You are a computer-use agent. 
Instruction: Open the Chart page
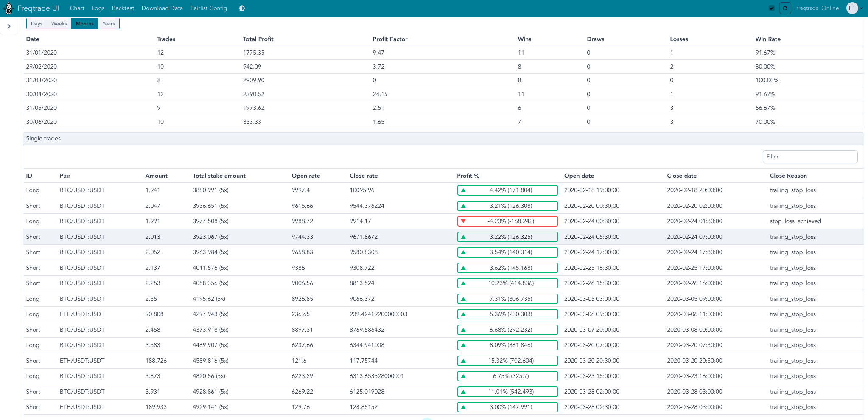coord(77,8)
